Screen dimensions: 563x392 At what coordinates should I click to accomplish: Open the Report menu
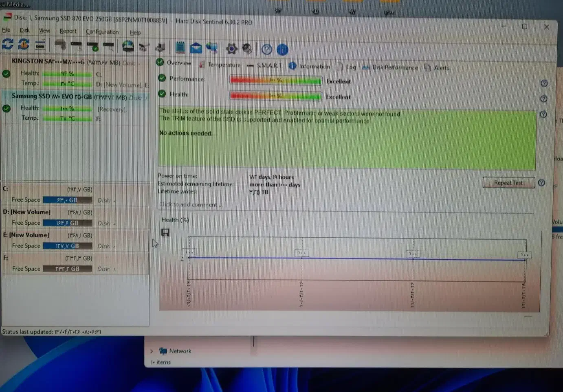pos(68,31)
